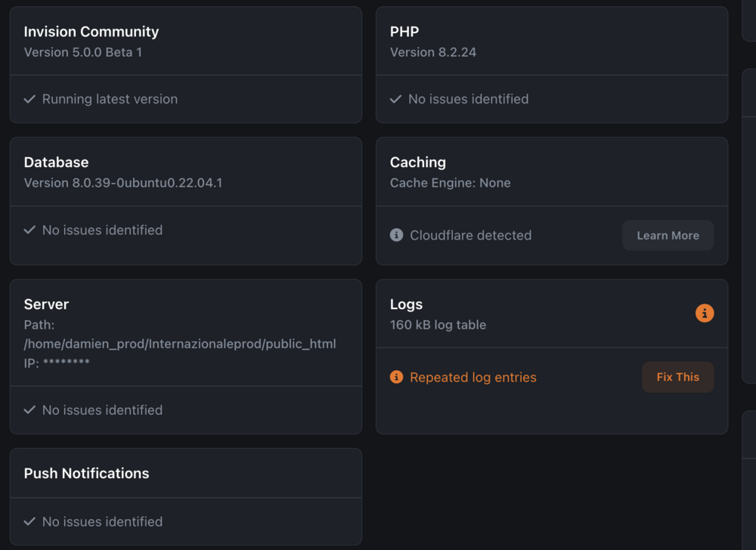This screenshot has width=756, height=550.
Task: Click the Cloudflare detected message
Action: 470,235
